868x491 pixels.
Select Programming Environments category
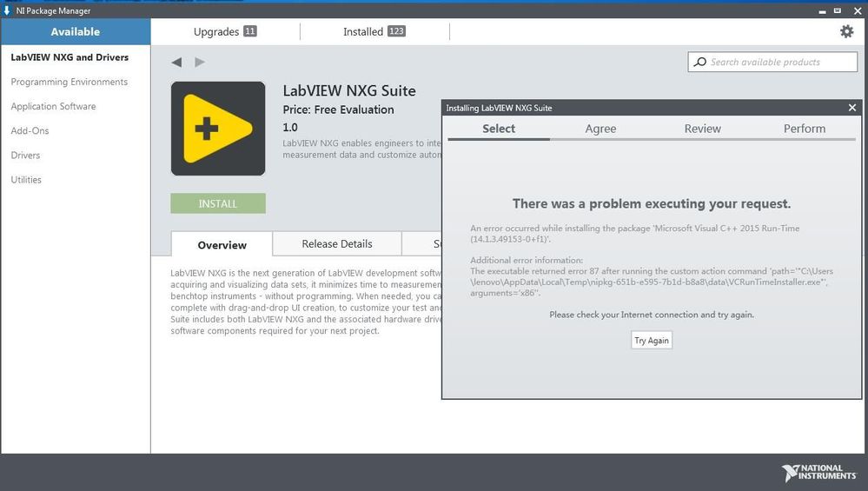[70, 82]
